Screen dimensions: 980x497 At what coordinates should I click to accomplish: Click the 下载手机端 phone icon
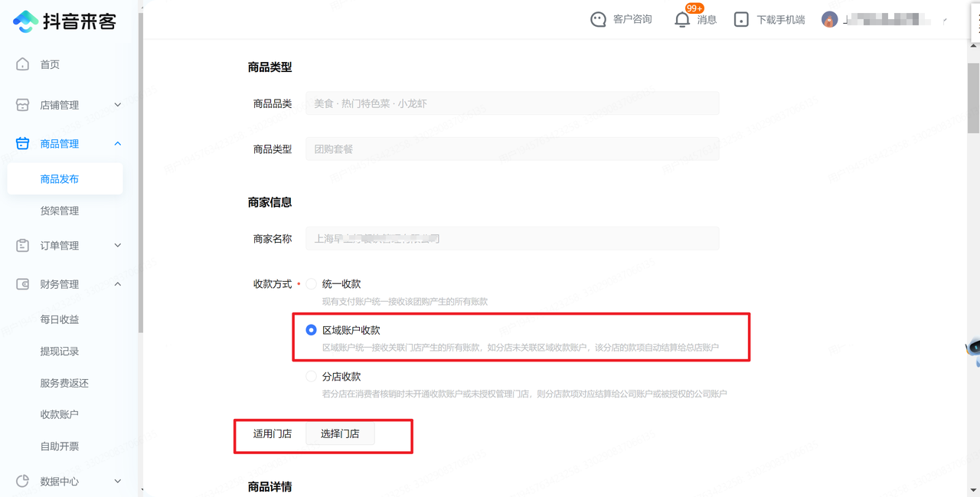(x=741, y=20)
